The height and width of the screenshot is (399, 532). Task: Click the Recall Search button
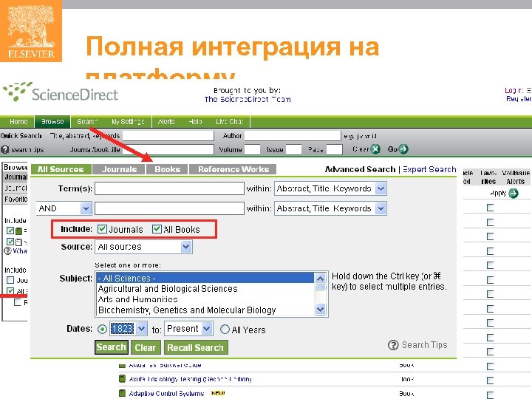(x=195, y=348)
